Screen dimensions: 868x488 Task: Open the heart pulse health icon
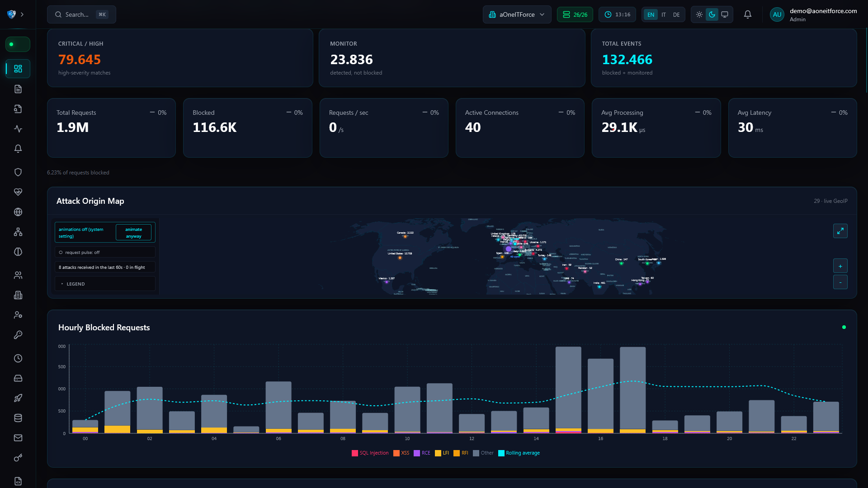click(x=18, y=192)
